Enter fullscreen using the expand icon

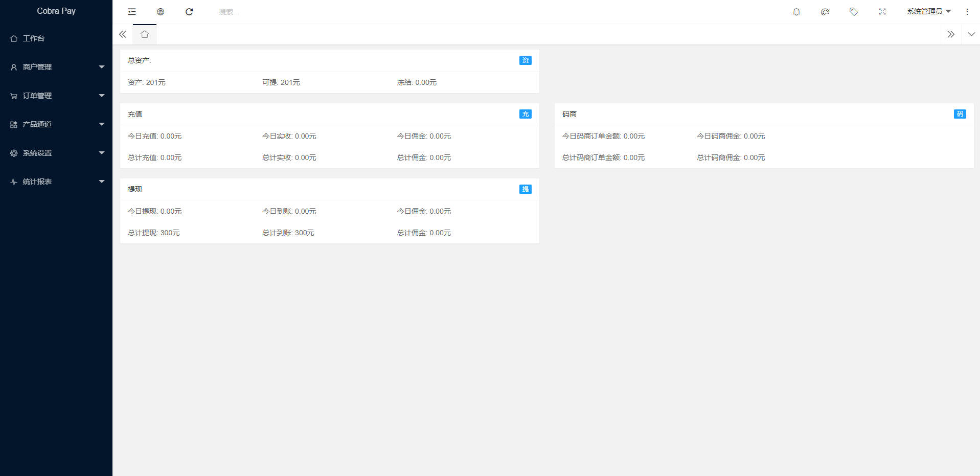882,12
